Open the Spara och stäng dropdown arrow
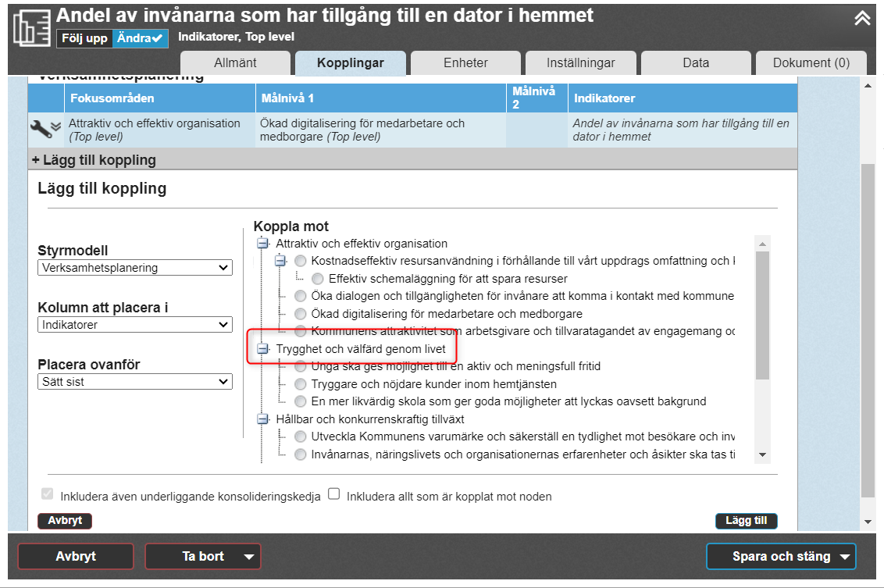The image size is (884, 588). coord(844,557)
